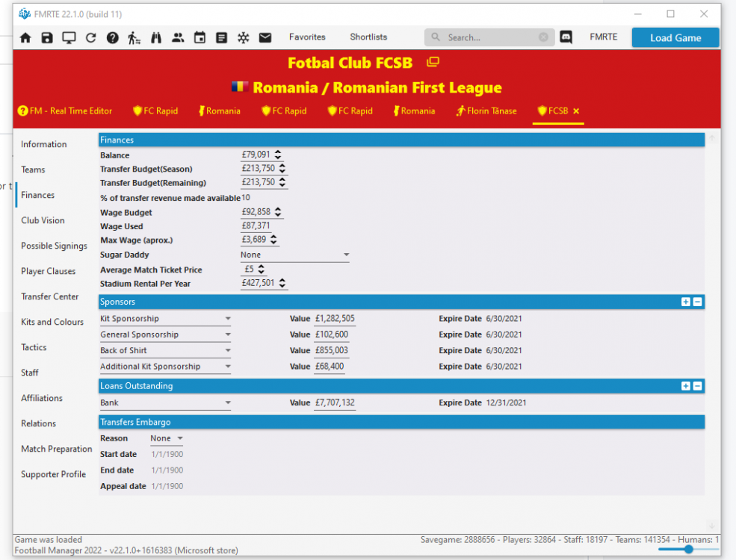Click the Save floppy disk icon
Screen dimensions: 736x560
[47, 37]
